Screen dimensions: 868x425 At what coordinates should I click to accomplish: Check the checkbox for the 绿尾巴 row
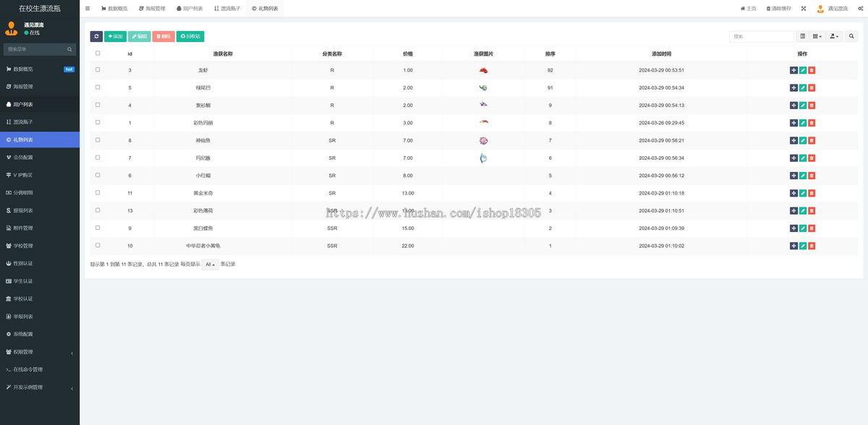98,87
